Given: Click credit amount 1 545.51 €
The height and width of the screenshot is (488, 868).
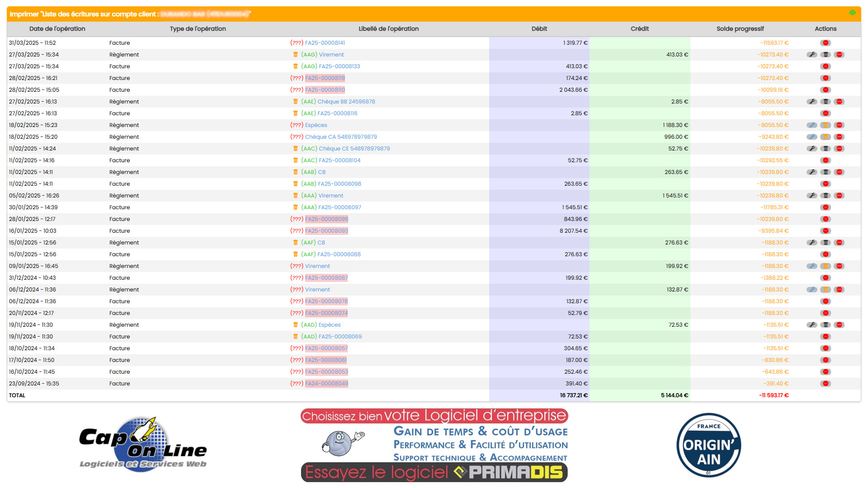Looking at the screenshot, I should tap(675, 196).
